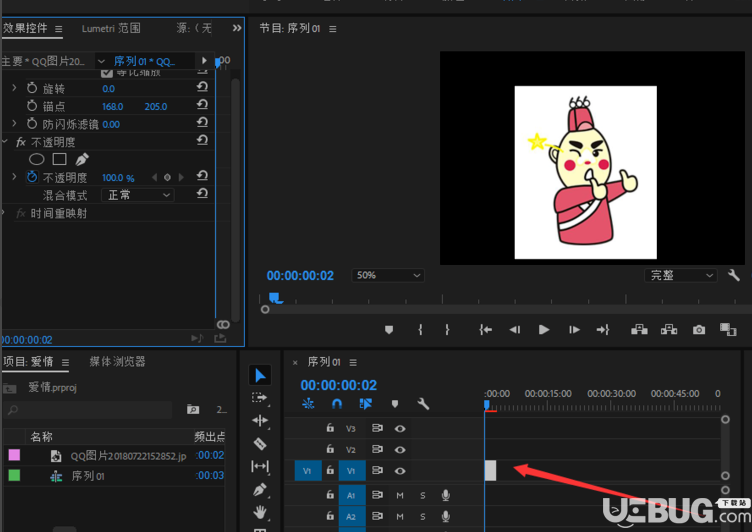Toggle rotation animation stopwatch
Image resolution: width=752 pixels, height=532 pixels.
point(32,88)
